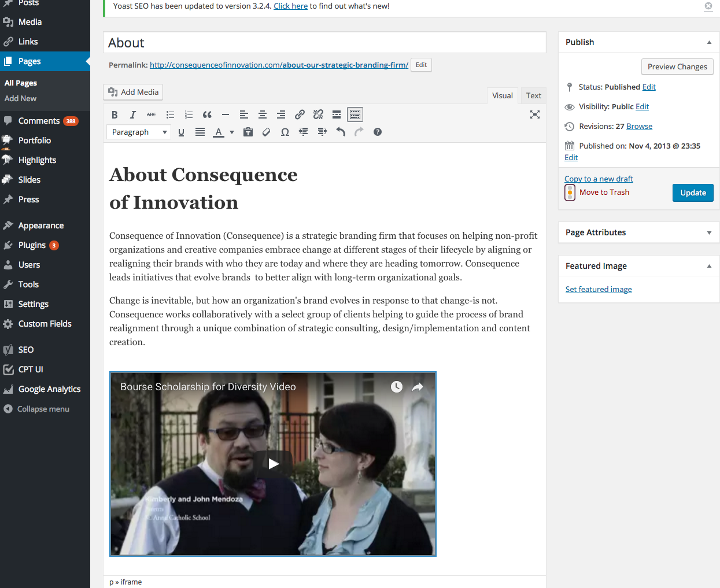Click the page title field 'About'
720x588 pixels.
[x=324, y=43]
